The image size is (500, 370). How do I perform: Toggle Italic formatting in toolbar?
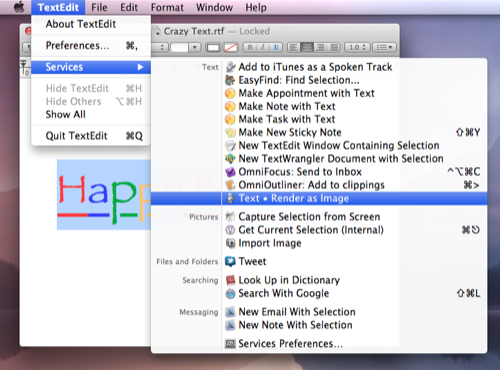tap(263, 47)
